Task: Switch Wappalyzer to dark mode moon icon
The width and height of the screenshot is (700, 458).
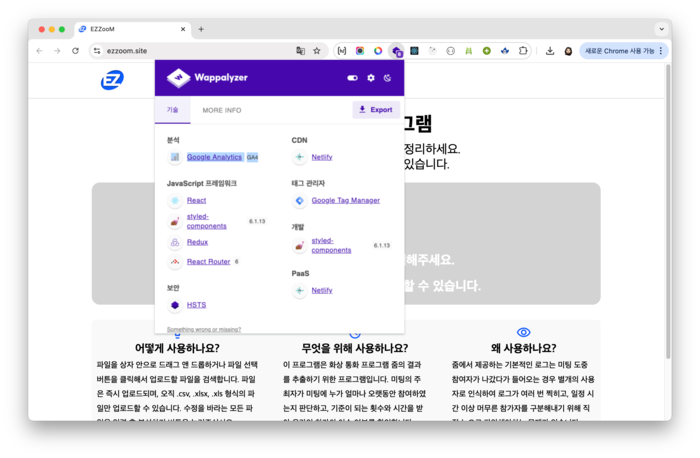Action: pyautogui.click(x=387, y=78)
